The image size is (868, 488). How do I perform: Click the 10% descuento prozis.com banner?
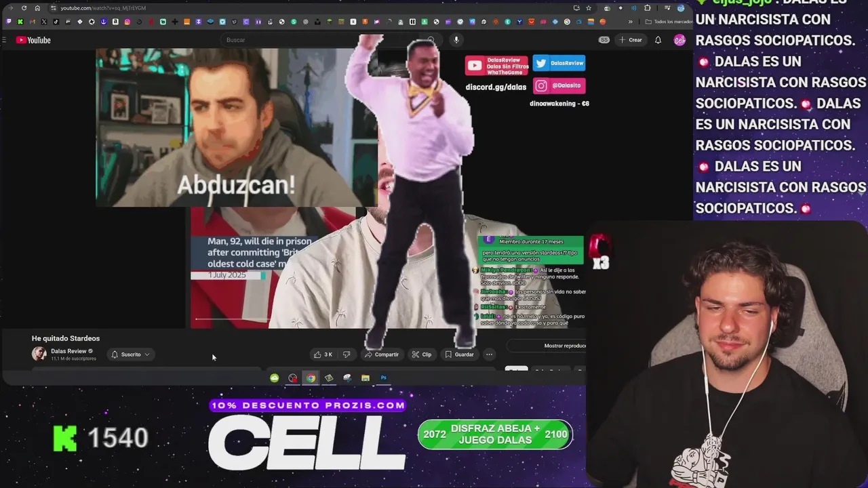click(308, 405)
